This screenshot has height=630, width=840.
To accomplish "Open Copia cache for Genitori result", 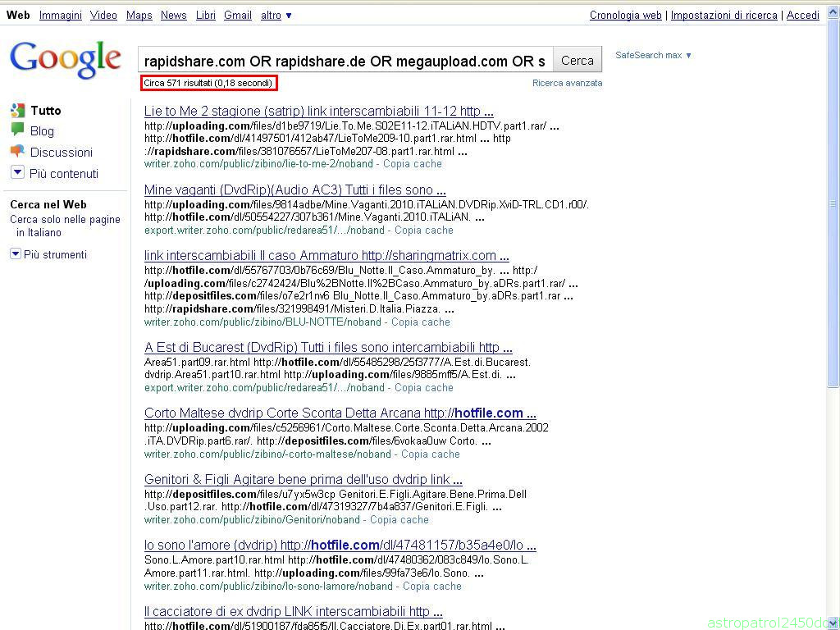I will point(399,519).
